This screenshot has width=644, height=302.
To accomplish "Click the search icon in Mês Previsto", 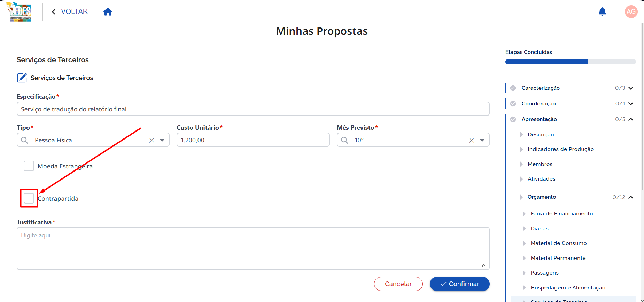I will [x=344, y=140].
